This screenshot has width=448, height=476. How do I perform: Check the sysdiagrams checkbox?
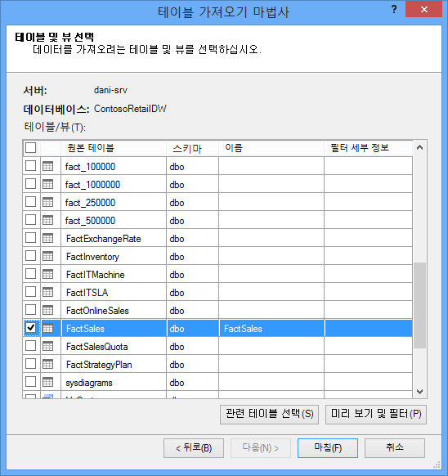pos(30,382)
